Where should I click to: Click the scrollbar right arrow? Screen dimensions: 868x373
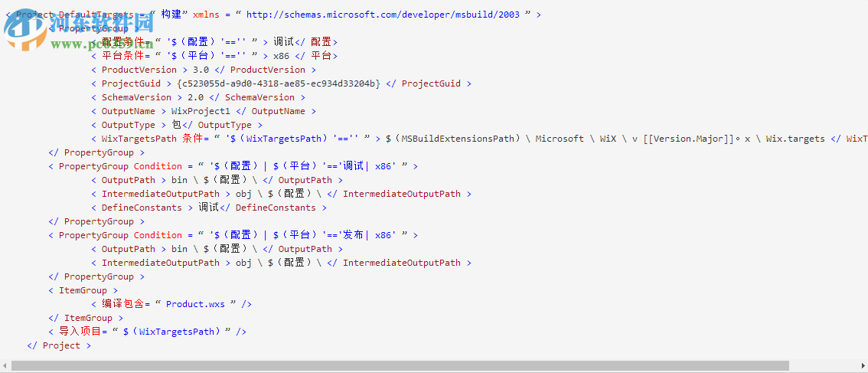[863, 366]
